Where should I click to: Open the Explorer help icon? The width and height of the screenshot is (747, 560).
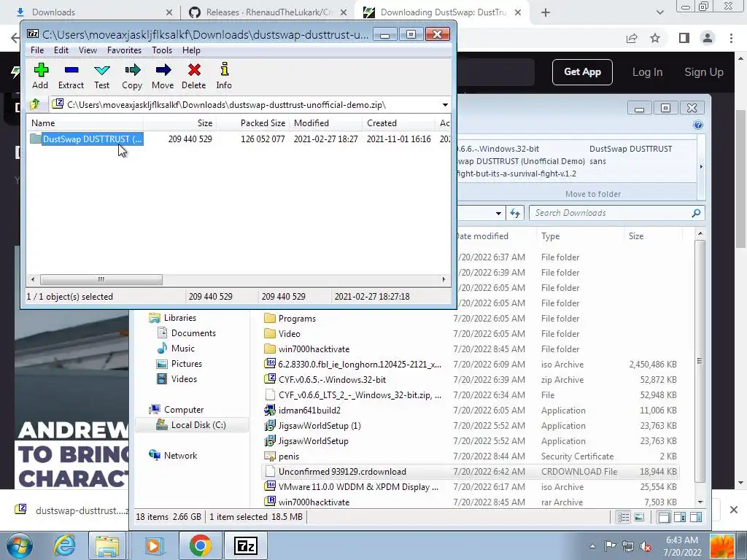click(x=698, y=125)
